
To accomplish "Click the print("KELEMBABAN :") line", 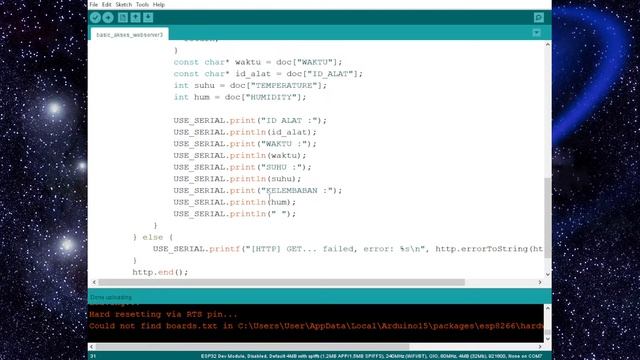I will tap(258, 191).
